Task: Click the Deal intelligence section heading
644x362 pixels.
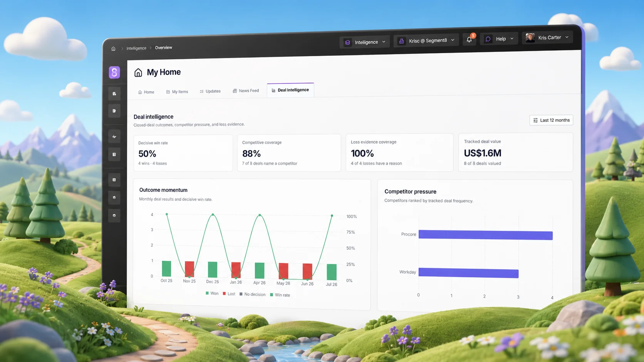Action: 153,117
